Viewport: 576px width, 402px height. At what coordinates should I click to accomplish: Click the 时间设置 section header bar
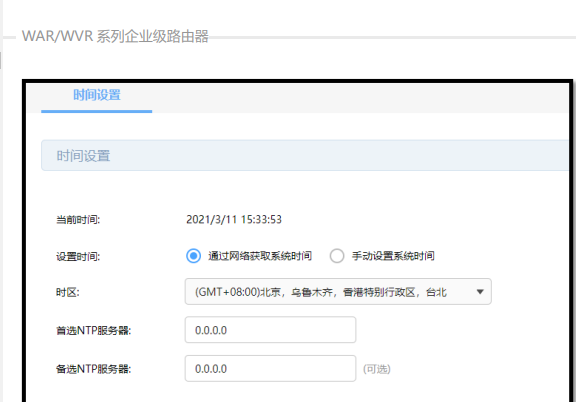click(305, 155)
